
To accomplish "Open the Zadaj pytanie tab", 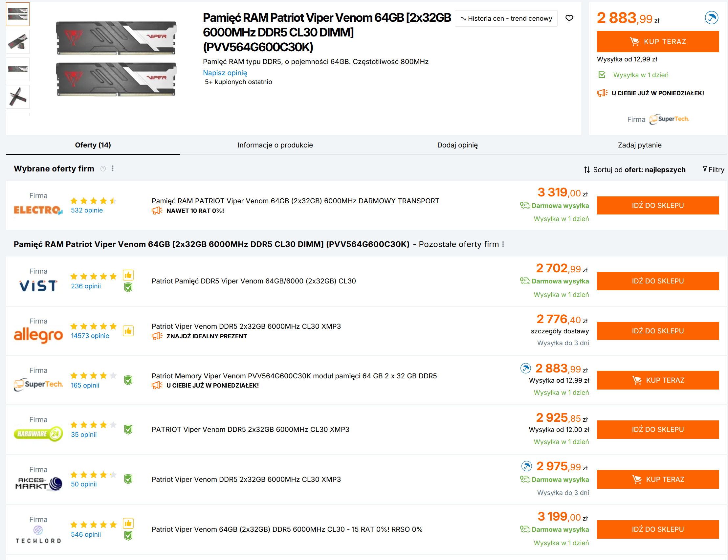I will 639,145.
